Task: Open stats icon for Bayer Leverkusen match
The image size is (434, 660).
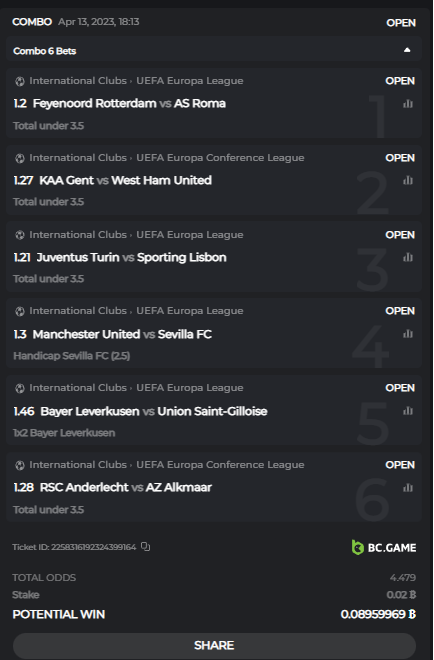Action: (407, 411)
